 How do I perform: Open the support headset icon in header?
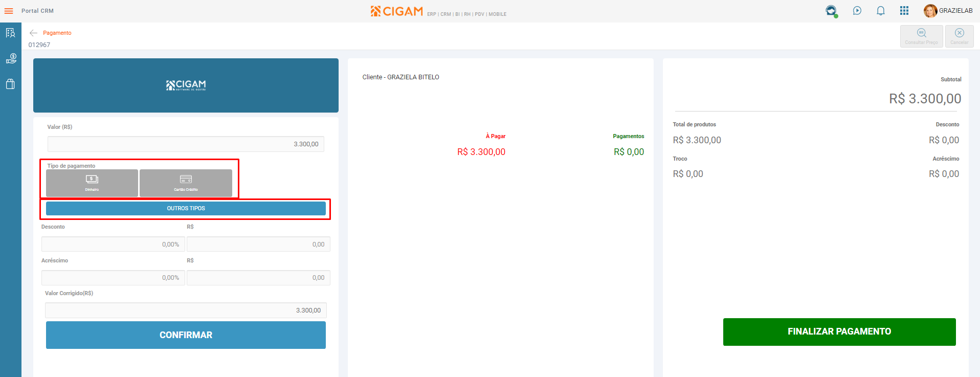pyautogui.click(x=832, y=11)
